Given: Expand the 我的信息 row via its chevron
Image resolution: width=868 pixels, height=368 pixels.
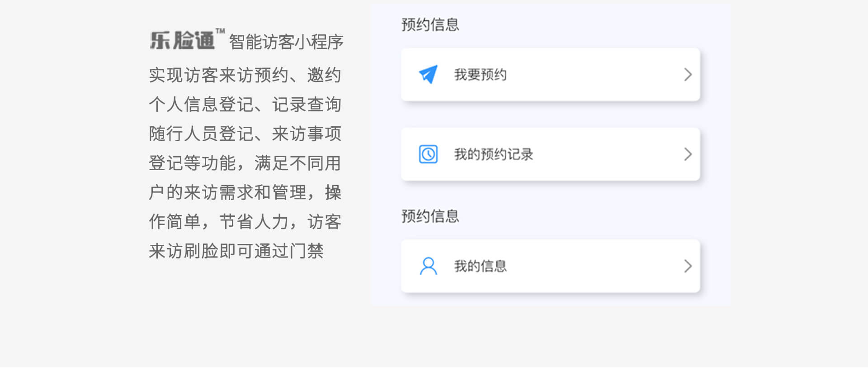Looking at the screenshot, I should (x=689, y=266).
